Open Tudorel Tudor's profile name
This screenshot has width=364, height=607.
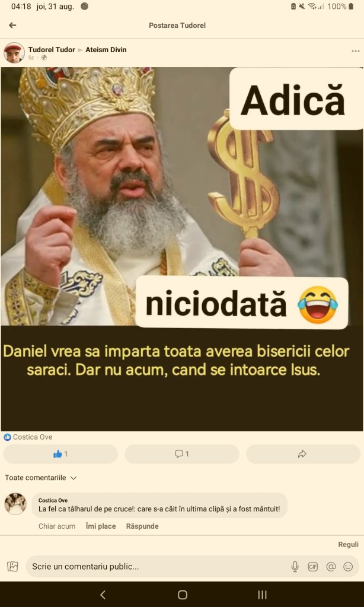[52, 50]
